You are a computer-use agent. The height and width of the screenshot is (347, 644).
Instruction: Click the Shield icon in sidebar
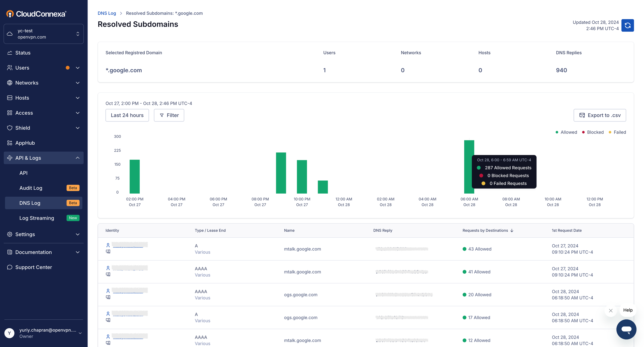[10, 128]
